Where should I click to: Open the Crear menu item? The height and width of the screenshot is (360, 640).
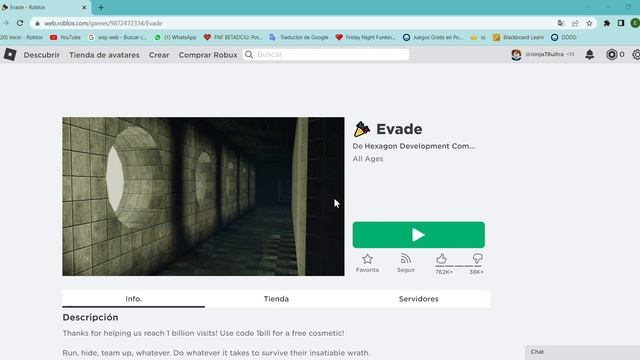[x=159, y=55]
